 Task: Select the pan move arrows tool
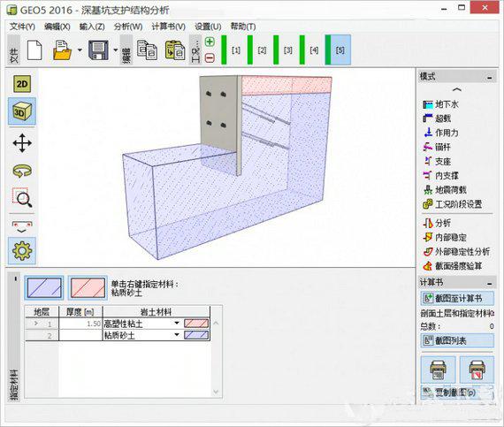tap(22, 142)
